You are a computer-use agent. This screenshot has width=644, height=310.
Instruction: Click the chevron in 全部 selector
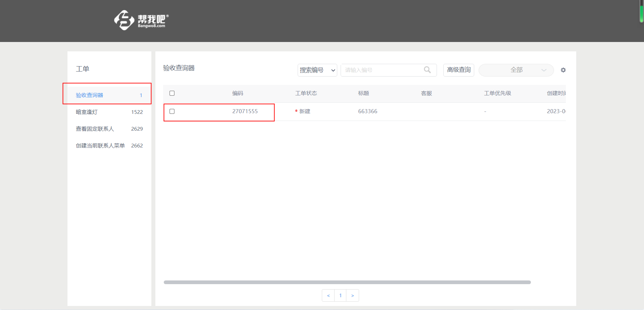[544, 70]
